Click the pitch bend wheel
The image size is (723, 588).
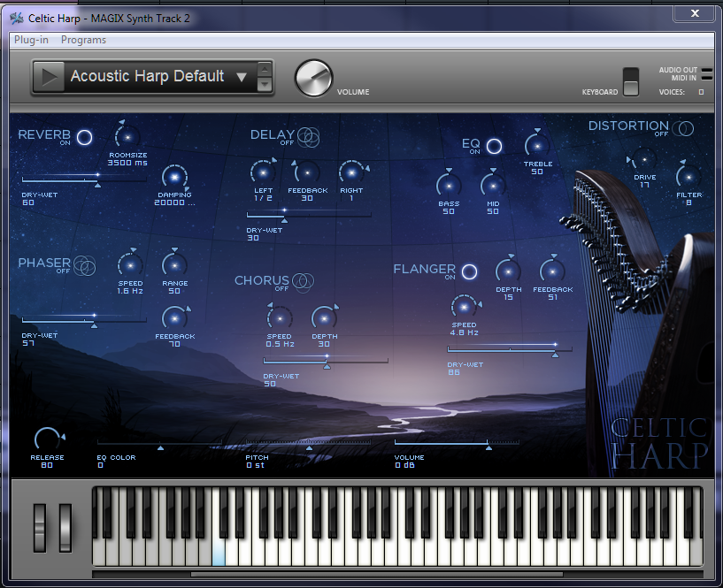[x=40, y=528]
